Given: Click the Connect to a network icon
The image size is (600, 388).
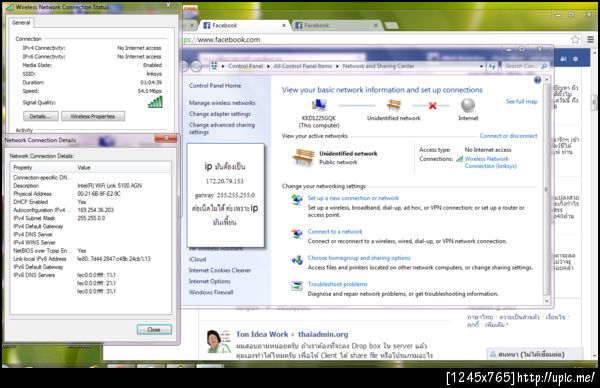Looking at the screenshot, I should [297, 233].
